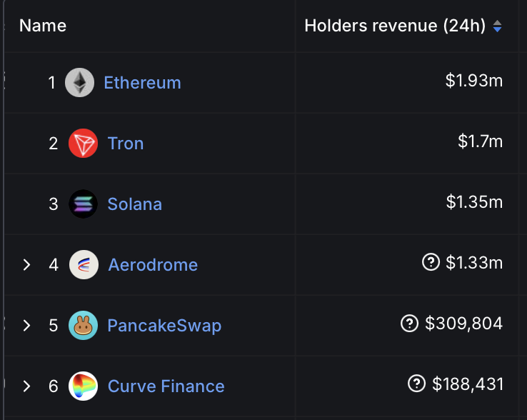Image resolution: width=527 pixels, height=420 pixels.
Task: Click the Aerodrome logo icon
Action: (x=84, y=265)
